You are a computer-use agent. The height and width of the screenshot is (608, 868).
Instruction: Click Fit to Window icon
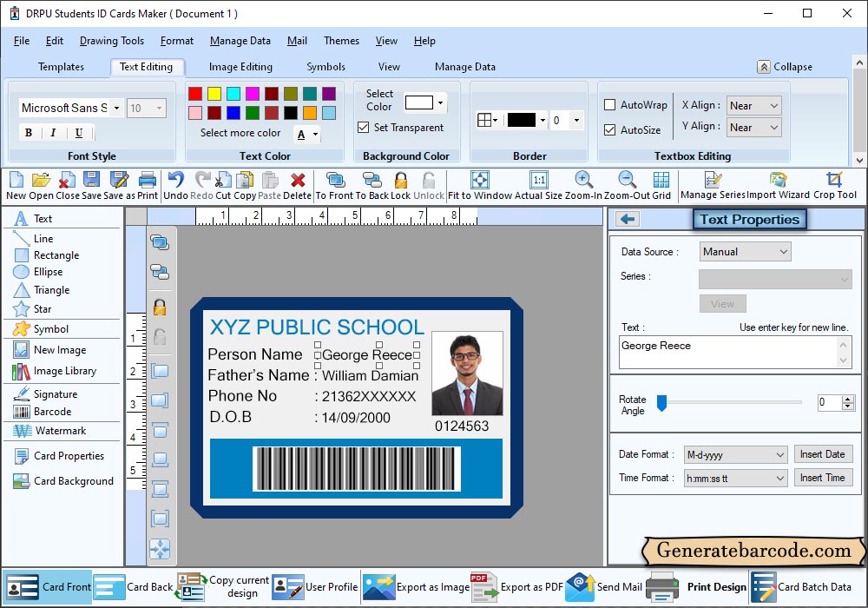[x=480, y=186]
